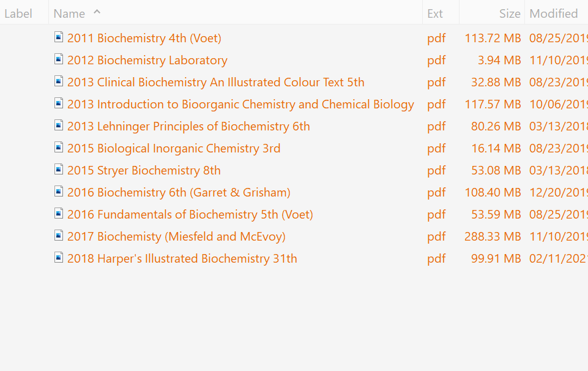This screenshot has width=588, height=371.
Task: Click pdf extension of Harper's Illustrated Biochemistry
Action: coord(436,258)
